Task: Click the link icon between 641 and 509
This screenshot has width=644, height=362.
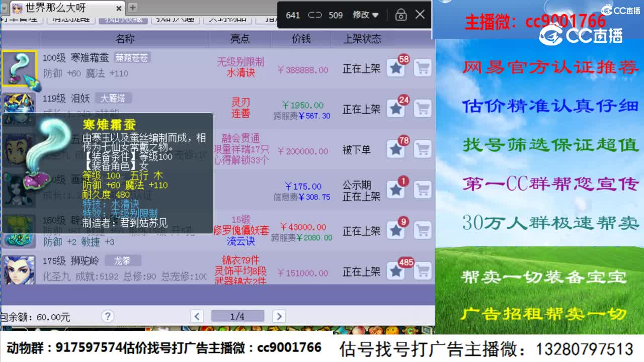Action: click(315, 15)
